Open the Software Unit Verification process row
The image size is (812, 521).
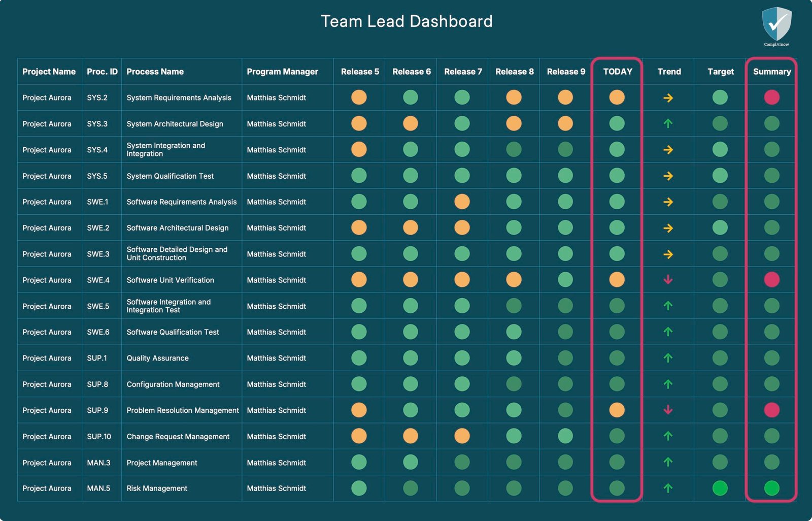tap(170, 280)
